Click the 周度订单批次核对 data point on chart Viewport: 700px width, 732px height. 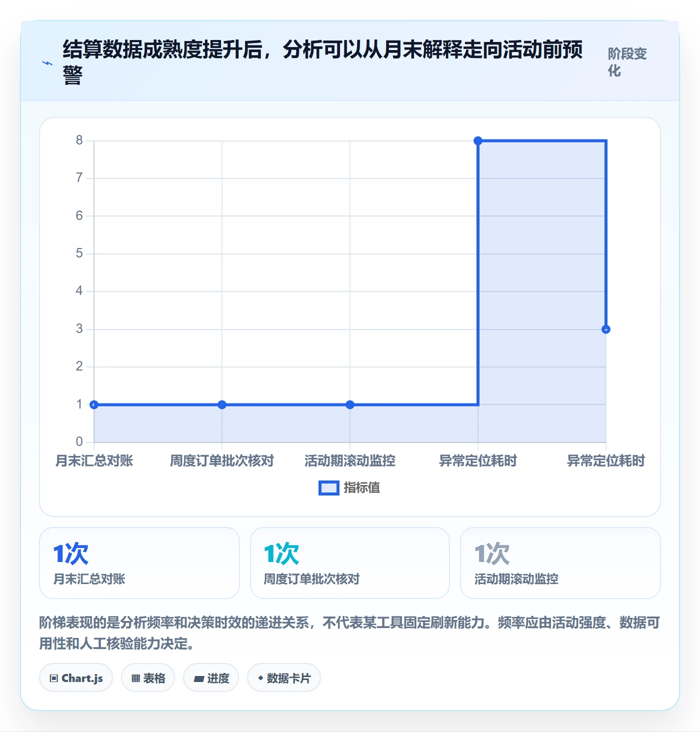click(x=222, y=404)
